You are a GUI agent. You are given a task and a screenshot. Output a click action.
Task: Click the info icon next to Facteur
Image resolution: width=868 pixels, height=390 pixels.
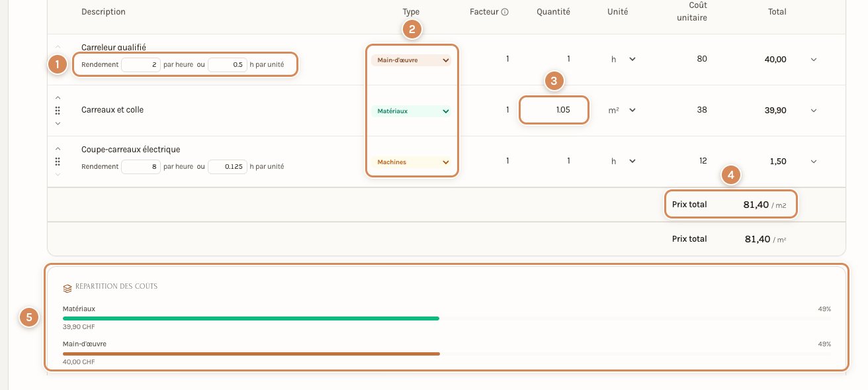(505, 12)
